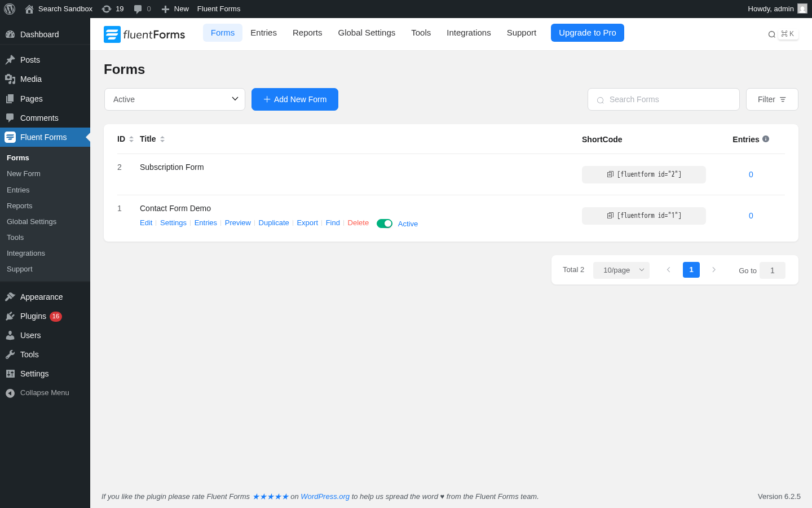Click the Entries column info icon
The height and width of the screenshot is (508, 812).
pos(766,139)
